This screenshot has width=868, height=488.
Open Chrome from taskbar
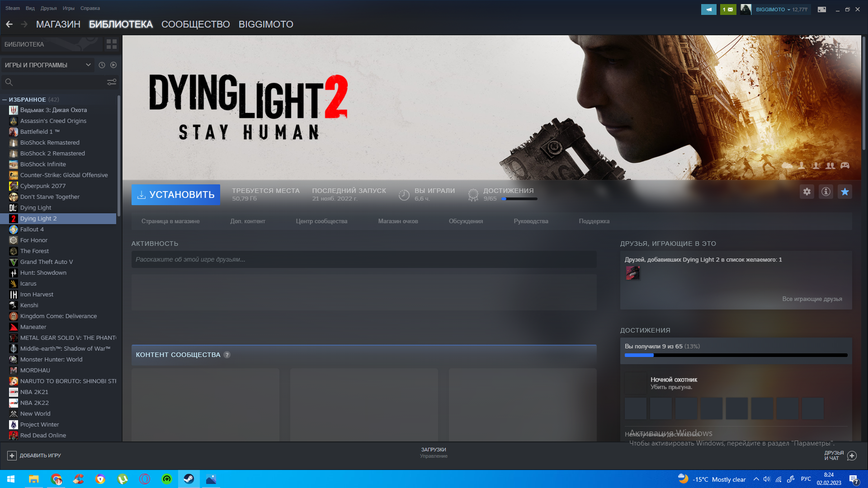[56, 479]
